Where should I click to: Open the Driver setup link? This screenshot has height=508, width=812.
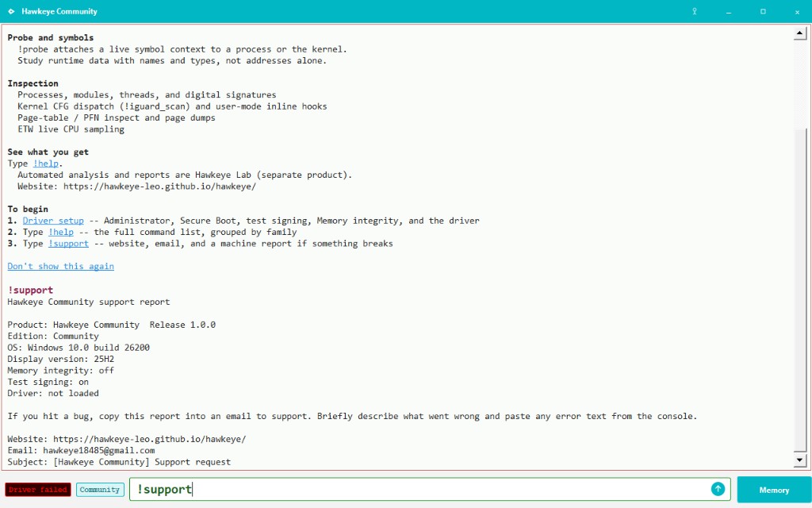(53, 221)
